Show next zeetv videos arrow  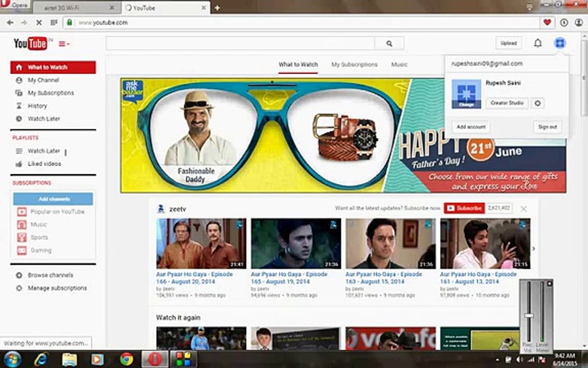click(x=533, y=248)
